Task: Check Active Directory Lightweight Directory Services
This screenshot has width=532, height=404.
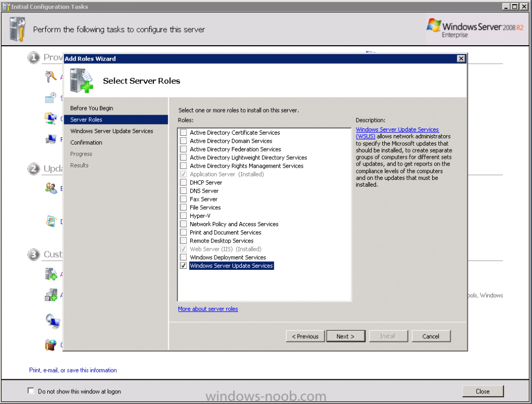Action: pyautogui.click(x=183, y=157)
